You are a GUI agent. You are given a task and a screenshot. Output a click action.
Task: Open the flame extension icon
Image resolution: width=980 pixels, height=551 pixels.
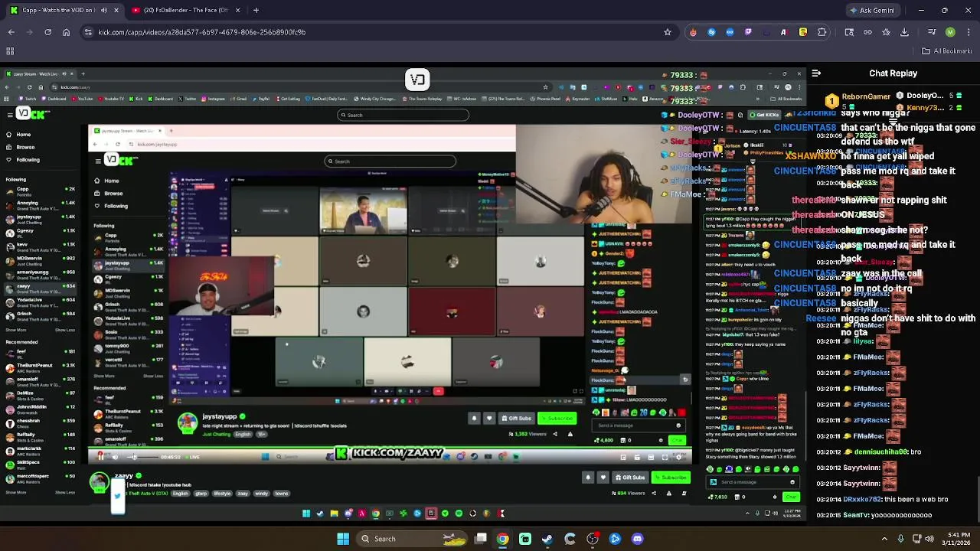693,32
